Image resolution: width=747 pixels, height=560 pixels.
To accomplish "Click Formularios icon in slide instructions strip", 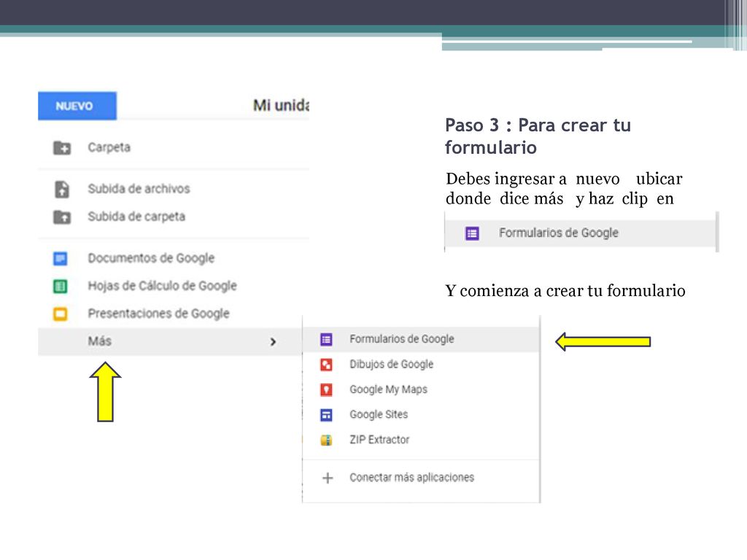I will coord(472,233).
